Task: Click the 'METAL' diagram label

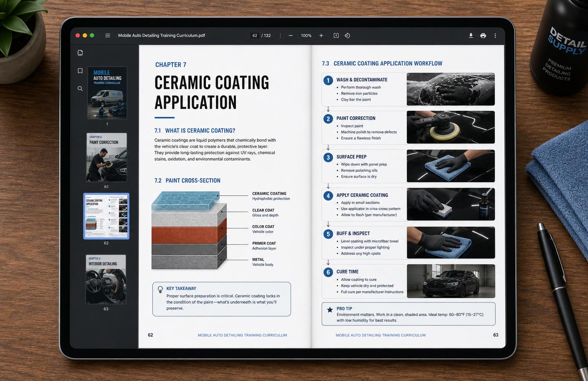Action: 258,259
